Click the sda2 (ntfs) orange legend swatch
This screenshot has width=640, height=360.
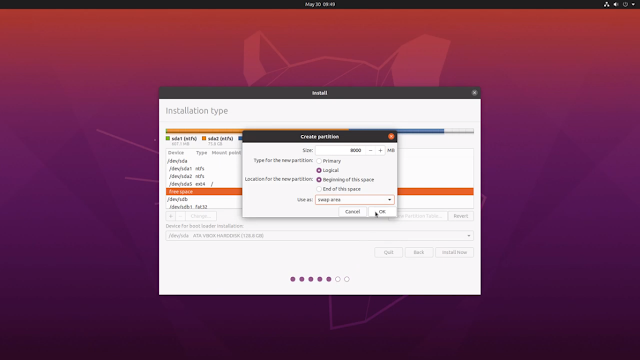coord(204,138)
